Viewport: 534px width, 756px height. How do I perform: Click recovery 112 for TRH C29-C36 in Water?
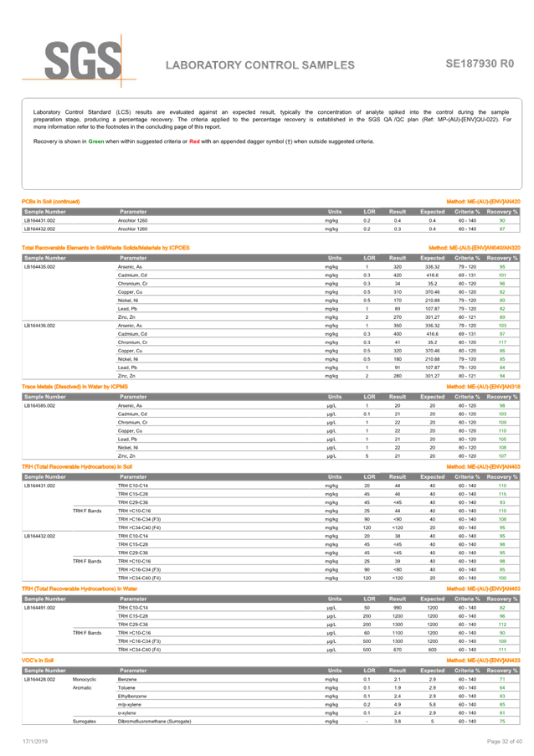(x=502, y=625)
